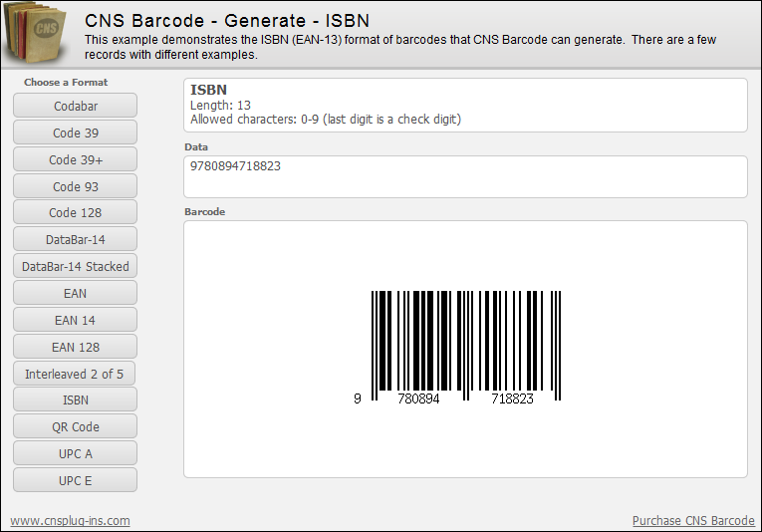Choose the UPC A format

point(76,453)
